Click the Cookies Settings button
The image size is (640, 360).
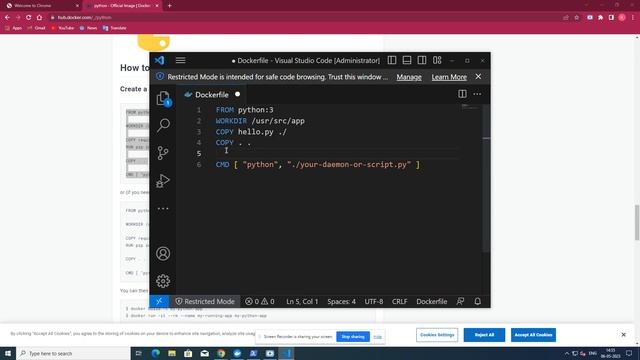[x=437, y=335]
